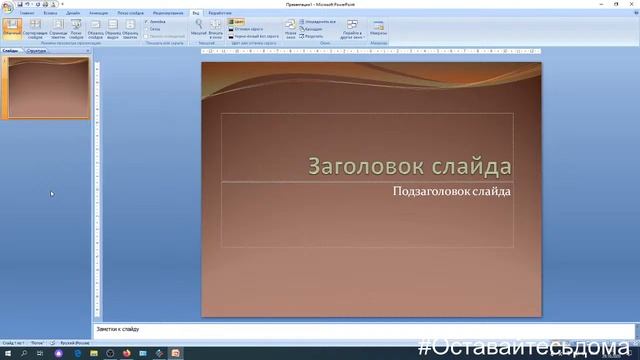Viewport: 640px width, 360px height.
Task: Expand the customize quick access toolbar arrow
Action: pyautogui.click(x=62, y=4)
